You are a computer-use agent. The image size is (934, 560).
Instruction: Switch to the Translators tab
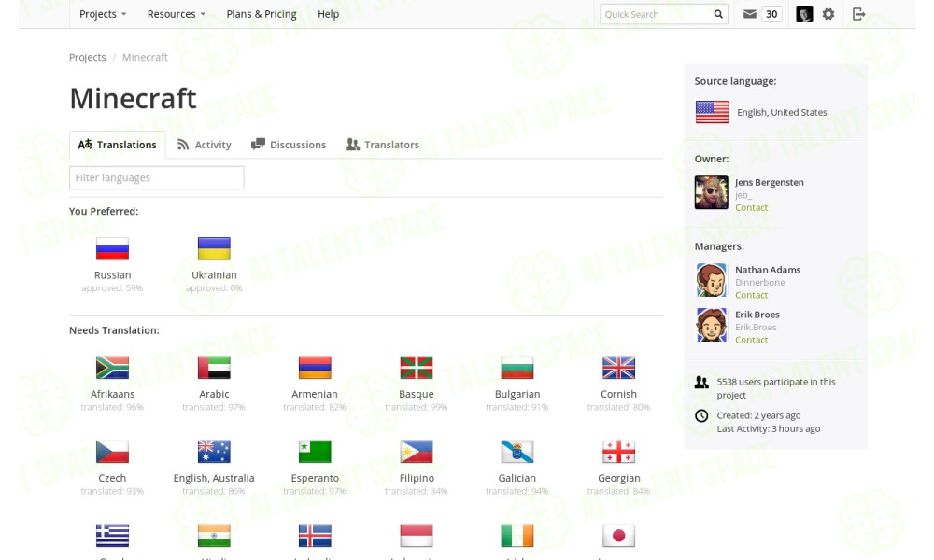[x=382, y=145]
